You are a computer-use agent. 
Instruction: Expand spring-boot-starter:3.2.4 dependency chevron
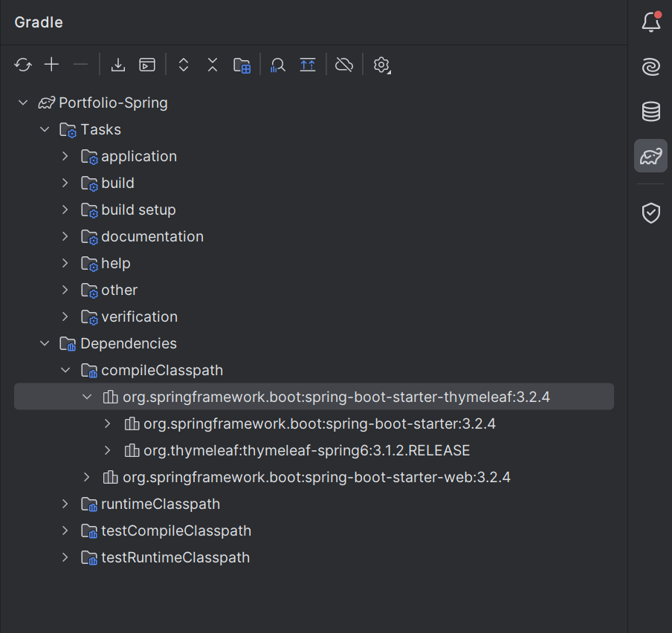coord(108,423)
